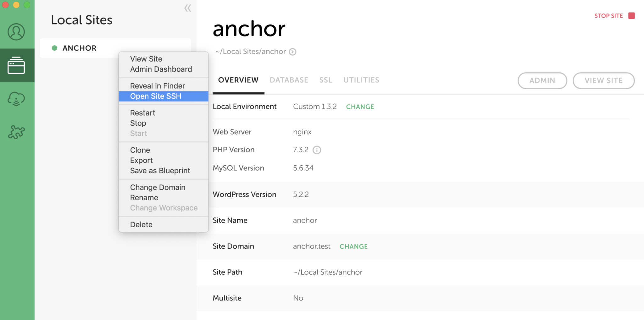The height and width of the screenshot is (320, 644).
Task: Click the PHP Version info icon
Action: coord(317,150)
